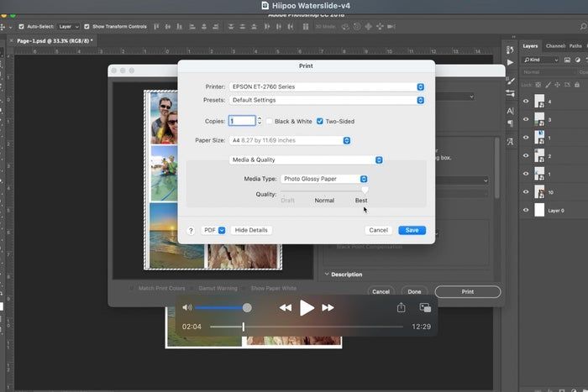Screen dimensions: 588x392
Task: Click Print in Photoshop Print Settings window
Action: [x=468, y=291]
